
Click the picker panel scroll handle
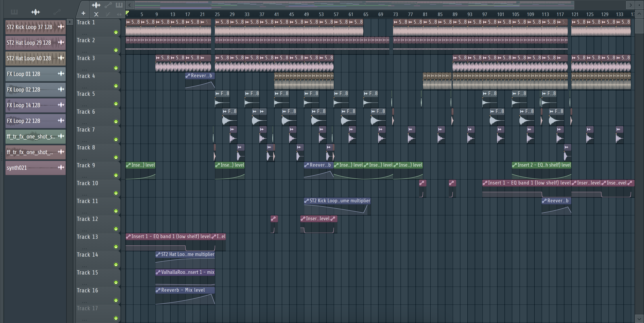(x=70, y=22)
